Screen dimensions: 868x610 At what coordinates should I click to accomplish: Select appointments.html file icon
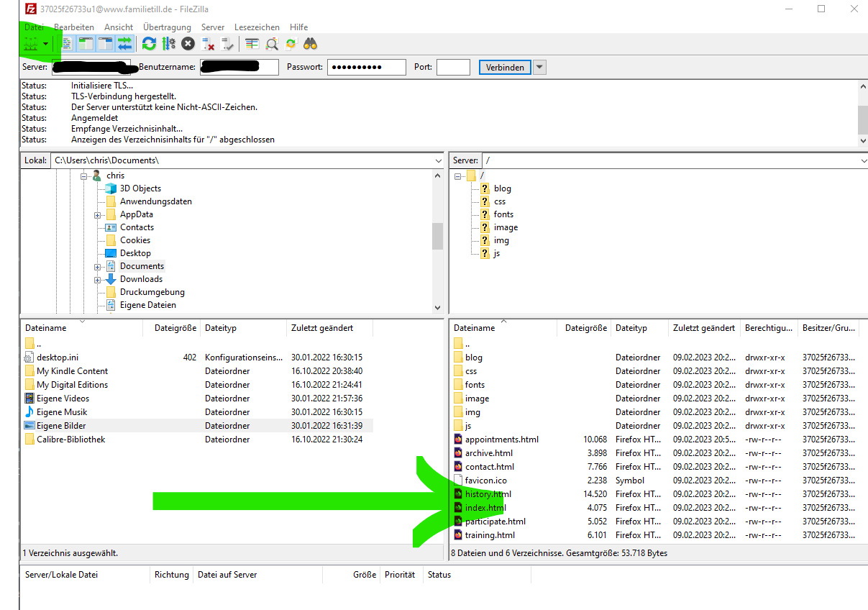[x=459, y=440]
